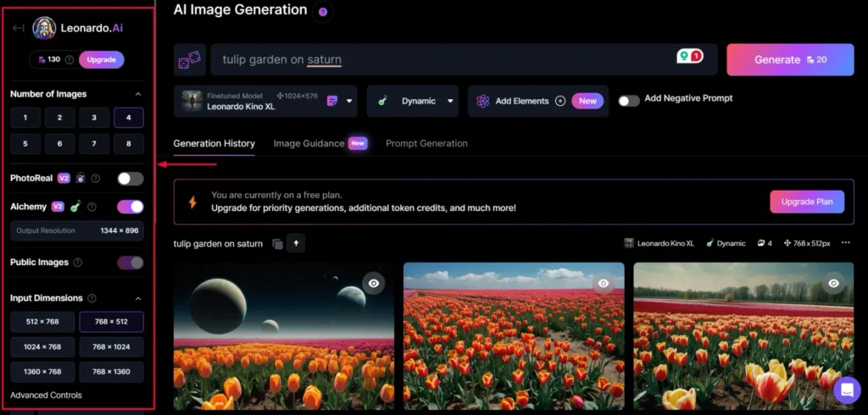Copy the 'tulip garden on saturn' prompt
868x415 pixels.
pos(277,244)
